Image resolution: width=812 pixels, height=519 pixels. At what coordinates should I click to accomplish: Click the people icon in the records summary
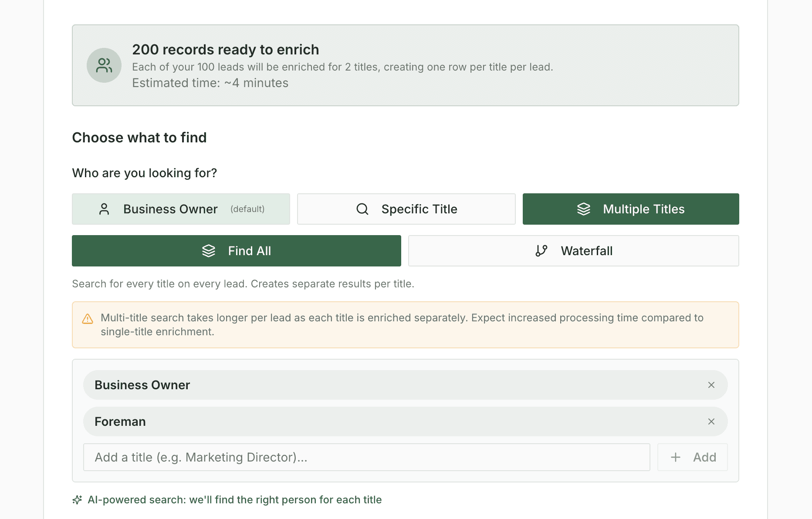click(x=104, y=65)
